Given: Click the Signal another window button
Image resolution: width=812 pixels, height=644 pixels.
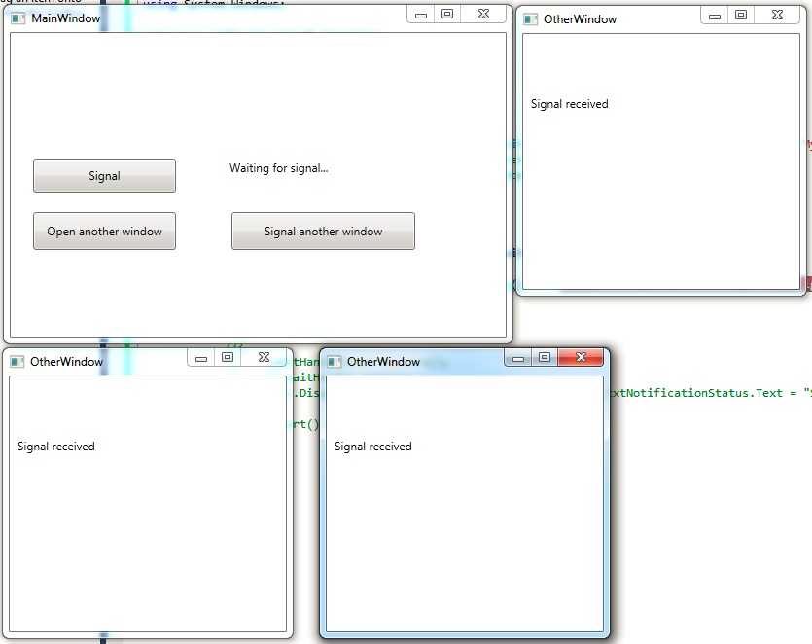Looking at the screenshot, I should [x=323, y=231].
